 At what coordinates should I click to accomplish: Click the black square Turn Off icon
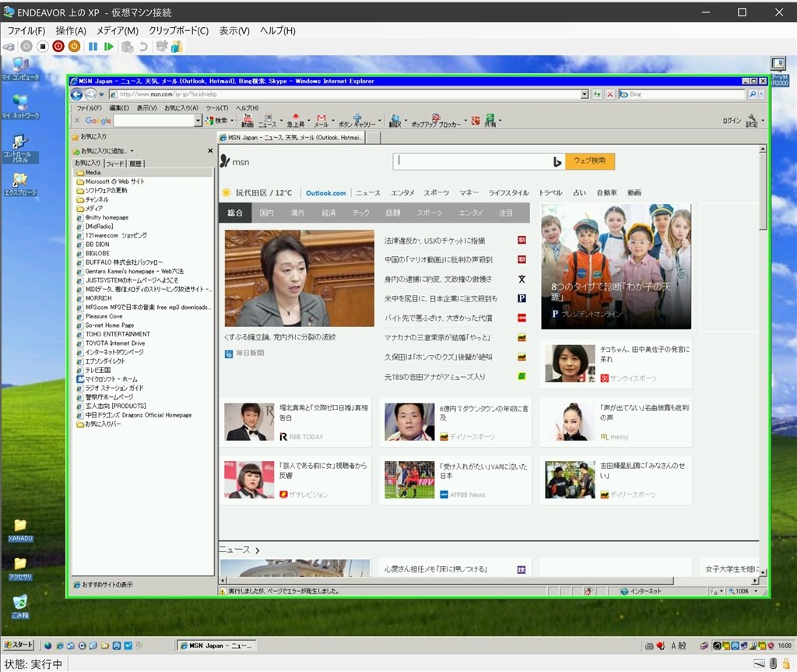coord(43,47)
